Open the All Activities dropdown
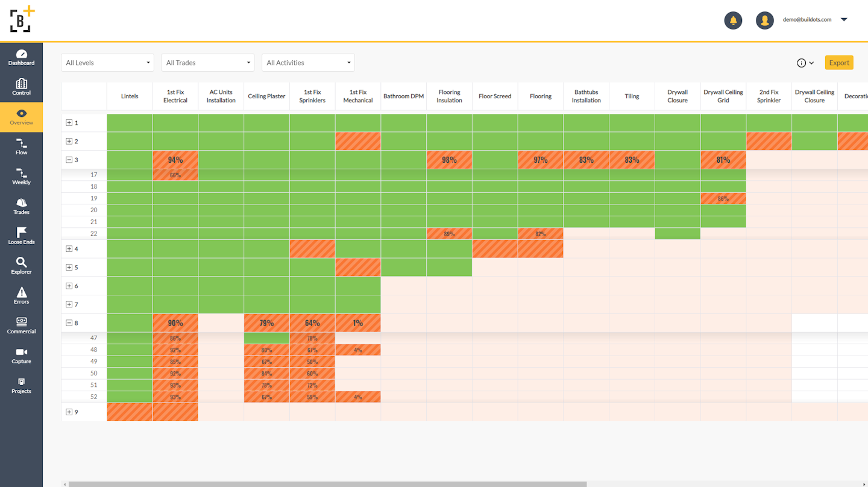The image size is (868, 487). coord(308,63)
